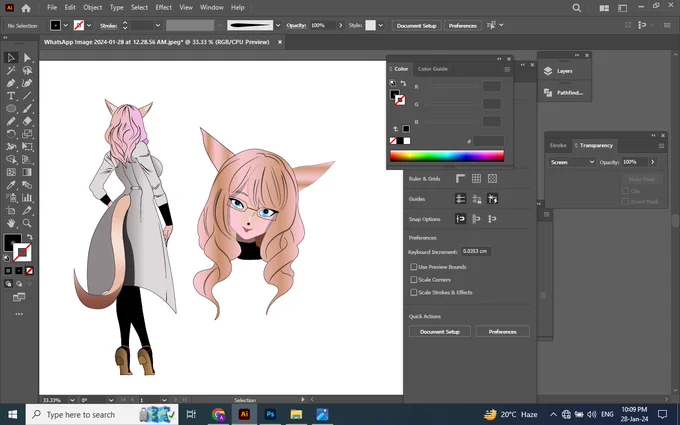680x425 pixels.
Task: Select the Selection tool arrow
Action: tap(11, 58)
